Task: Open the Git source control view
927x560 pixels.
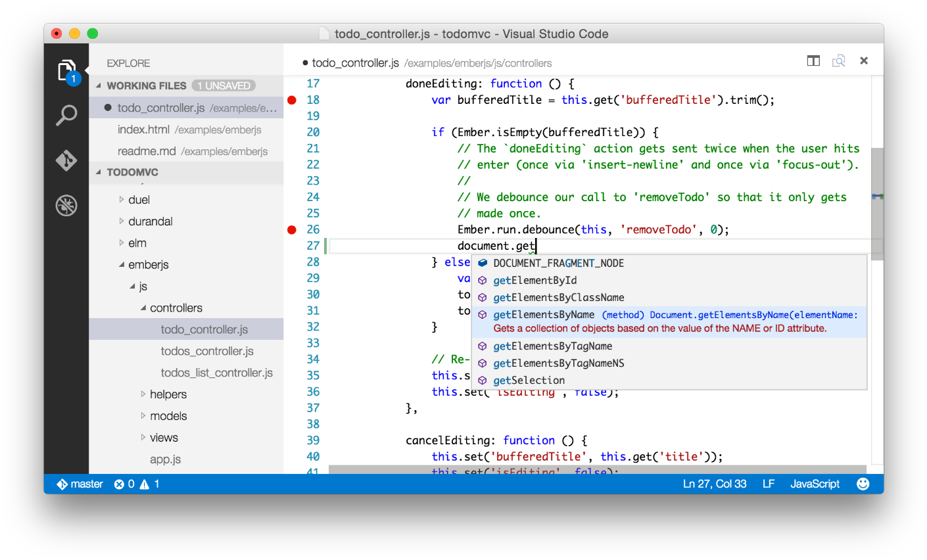Action: 66,160
